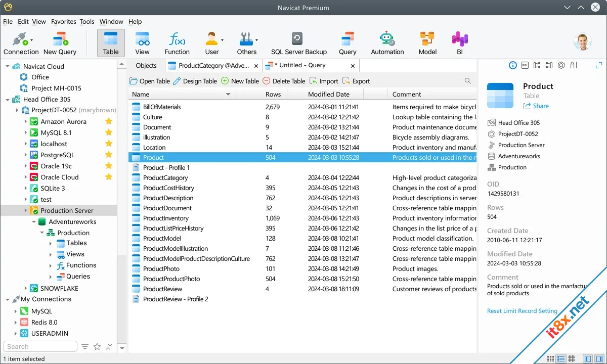Open the Function toolbar button

[177, 43]
